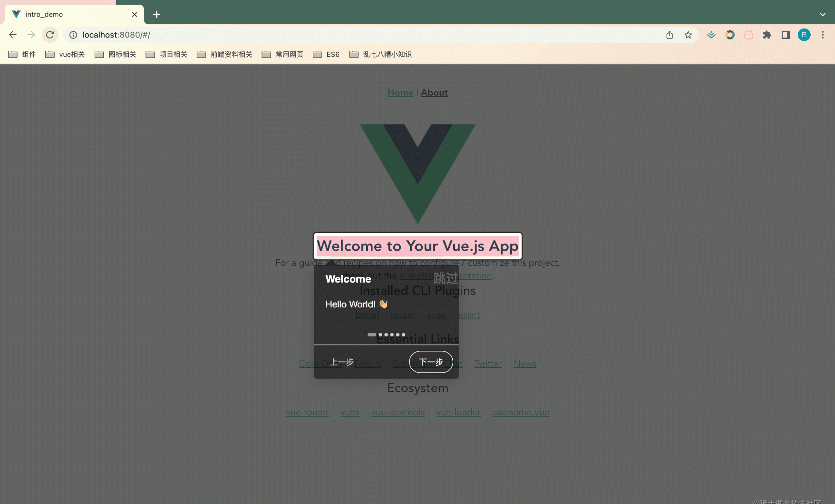The width and height of the screenshot is (835, 504).
Task: Click the page refresh icon
Action: [x=51, y=35]
